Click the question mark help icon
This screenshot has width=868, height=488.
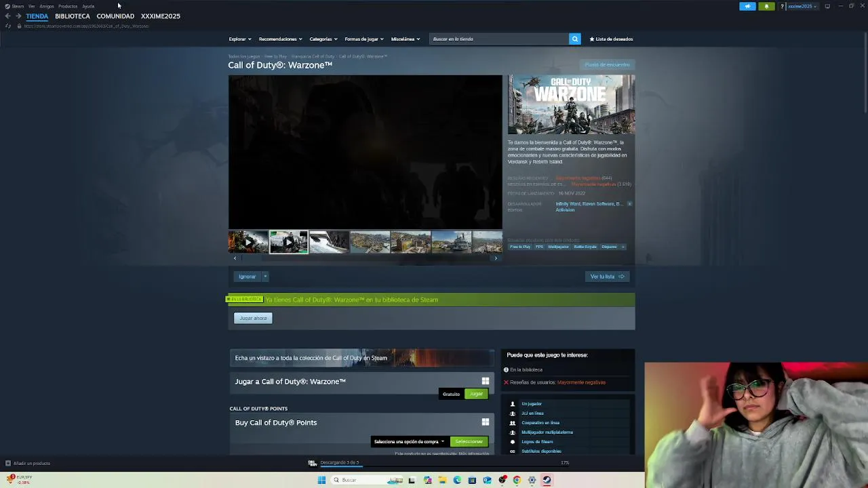[782, 6]
